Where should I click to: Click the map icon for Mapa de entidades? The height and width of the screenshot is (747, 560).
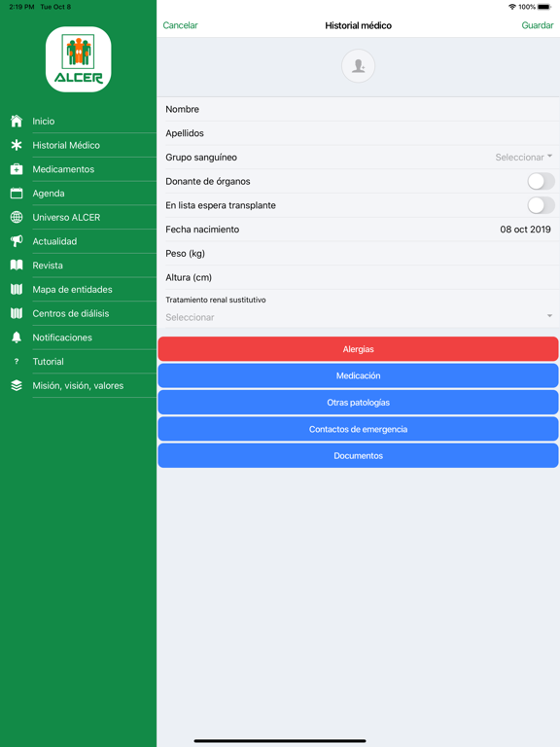coord(17,289)
